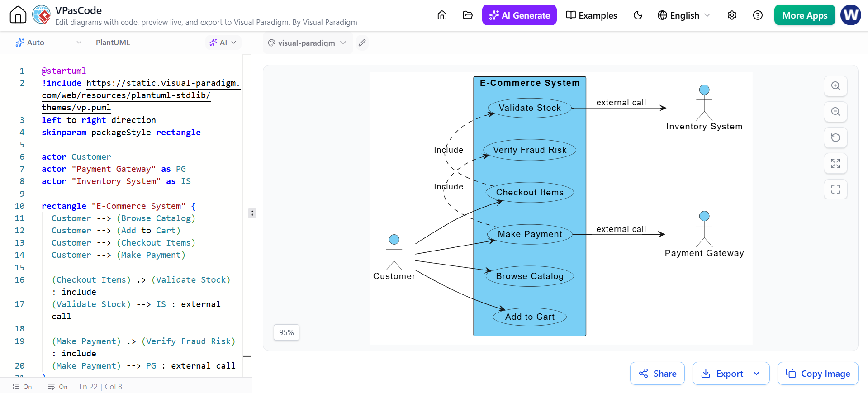868x393 pixels.
Task: Click the Ln 22 Col 8 cursor position
Action: [x=100, y=387]
